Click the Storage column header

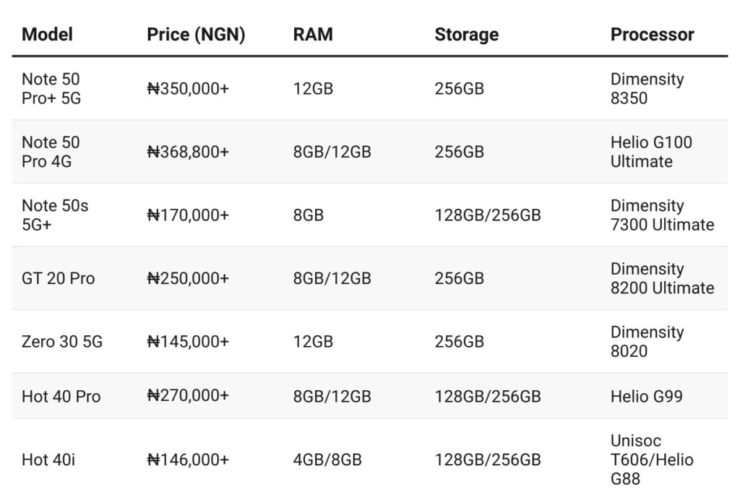tap(466, 34)
